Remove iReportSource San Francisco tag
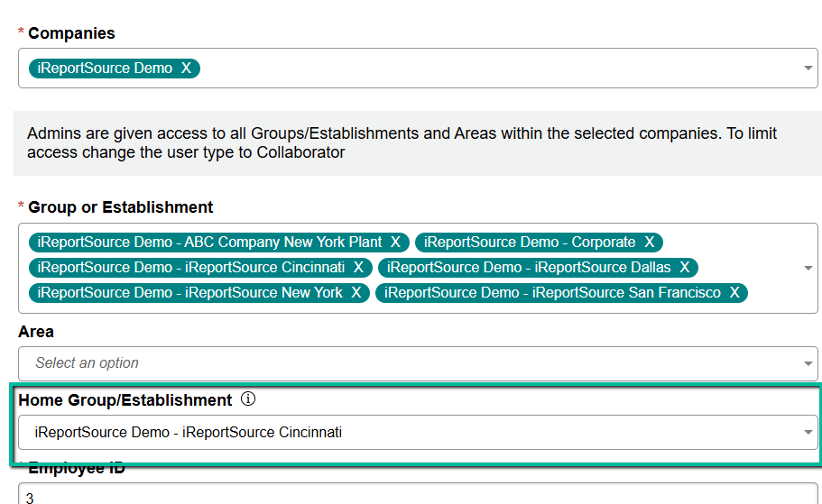 coord(734,292)
